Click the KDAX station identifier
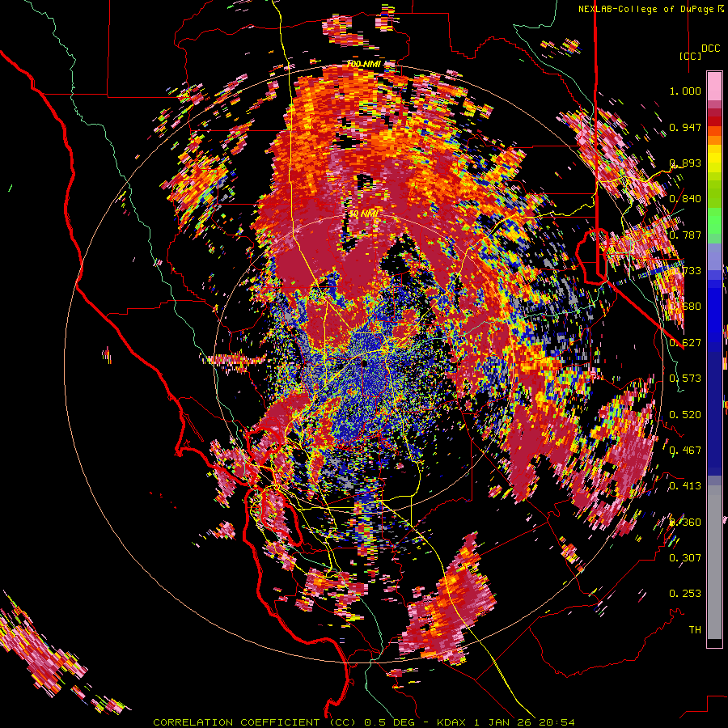 (x=453, y=722)
